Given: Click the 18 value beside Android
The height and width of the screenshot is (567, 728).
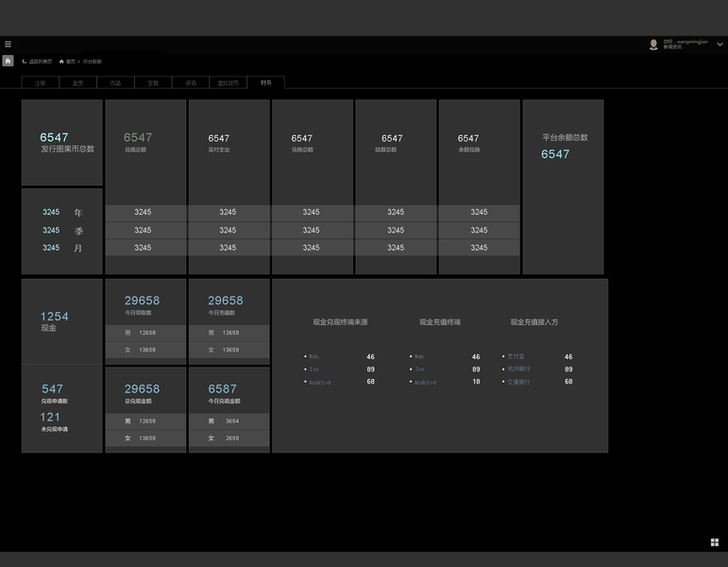Looking at the screenshot, I should 476,382.
